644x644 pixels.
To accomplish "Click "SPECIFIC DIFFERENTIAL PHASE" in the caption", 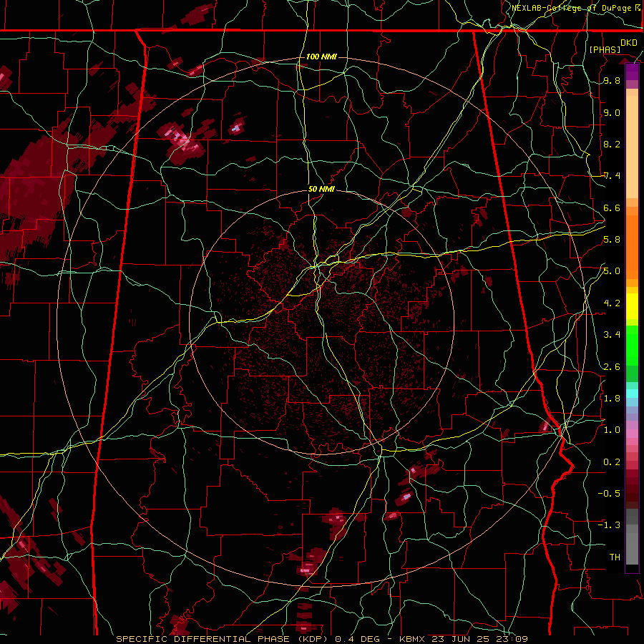I will (203, 639).
